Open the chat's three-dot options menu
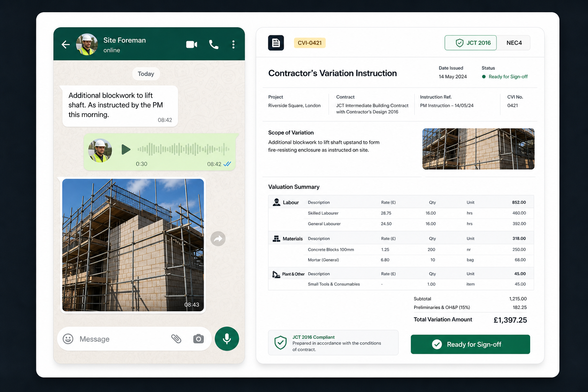 coord(234,44)
